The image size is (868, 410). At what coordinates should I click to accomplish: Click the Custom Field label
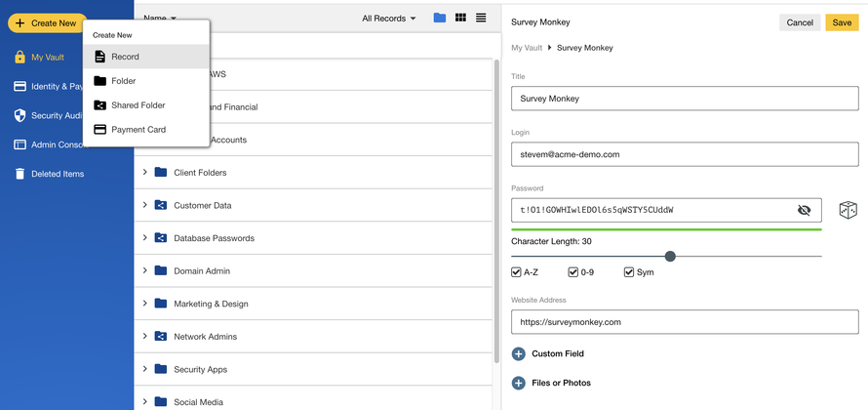point(558,353)
